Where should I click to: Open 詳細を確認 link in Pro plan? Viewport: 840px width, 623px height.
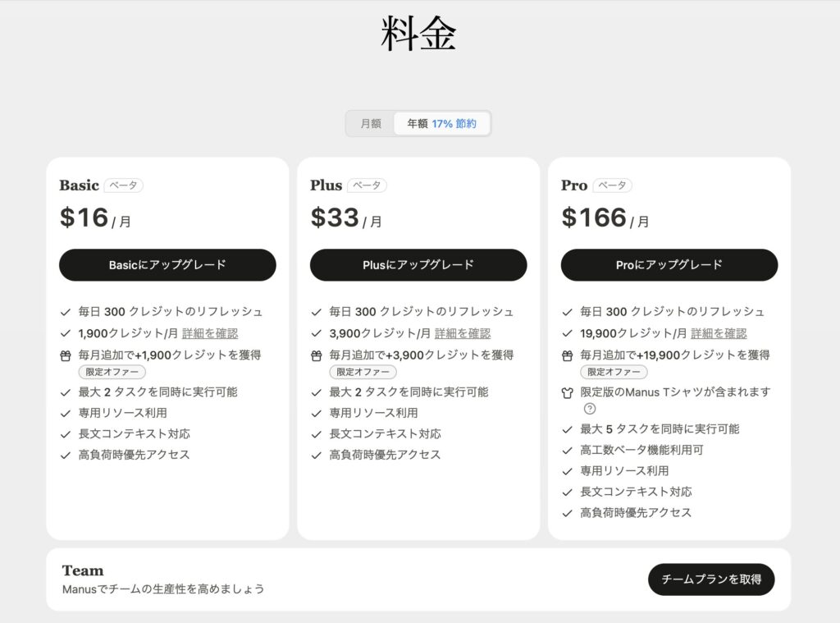tap(719, 333)
